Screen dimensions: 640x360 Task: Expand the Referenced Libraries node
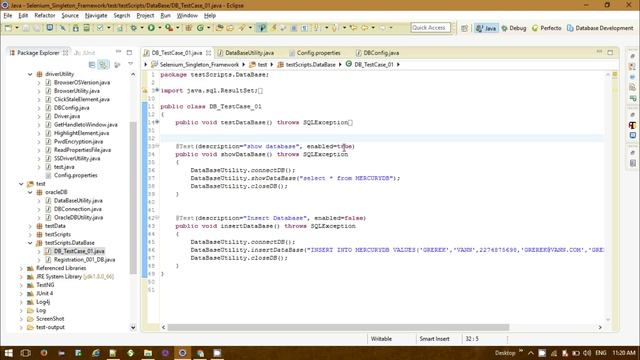[21, 268]
